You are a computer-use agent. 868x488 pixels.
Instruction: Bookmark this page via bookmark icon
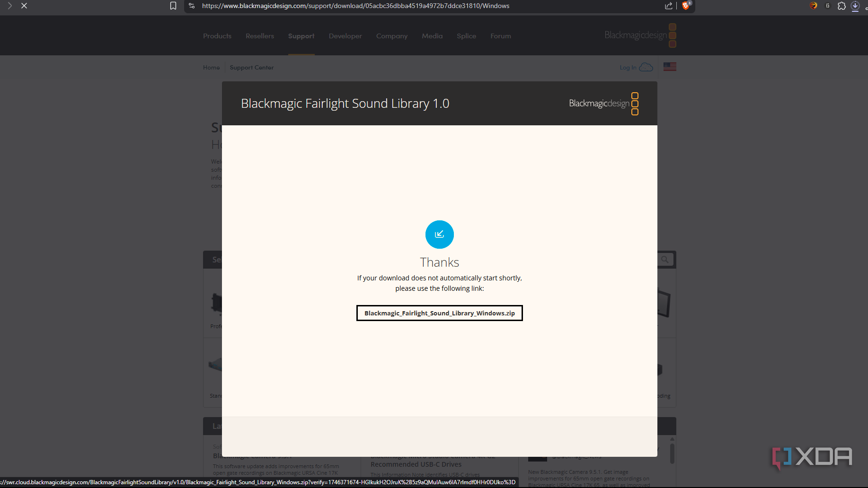pyautogui.click(x=173, y=6)
